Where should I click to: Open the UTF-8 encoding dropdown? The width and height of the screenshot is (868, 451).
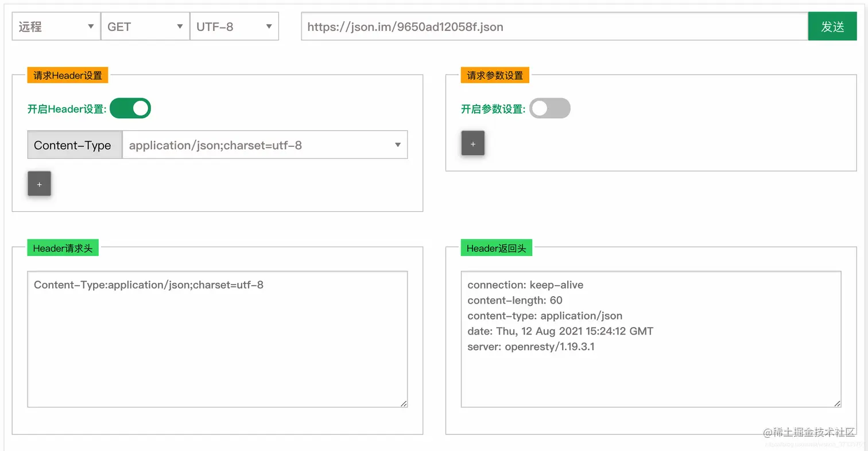coord(234,26)
